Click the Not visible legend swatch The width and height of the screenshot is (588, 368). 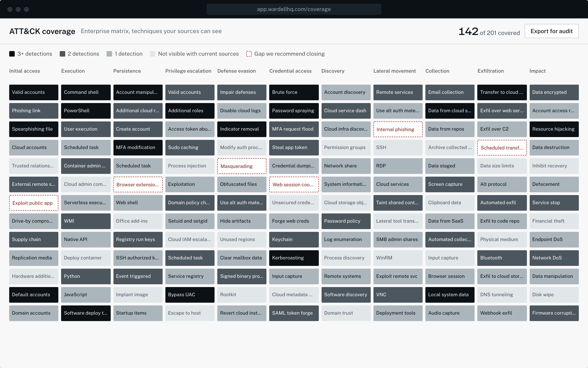[x=153, y=54]
